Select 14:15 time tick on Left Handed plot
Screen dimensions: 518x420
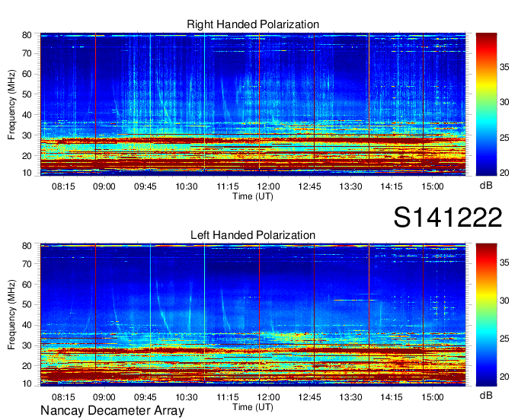392,397
